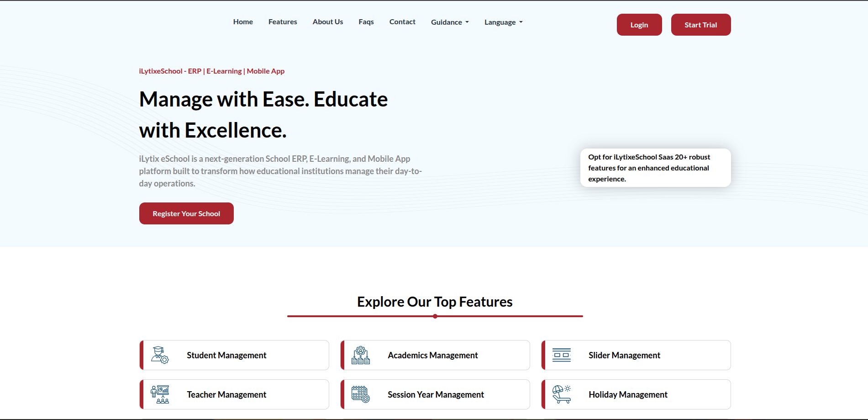
Task: Click the Explore Our Top Features heading
Action: click(435, 302)
